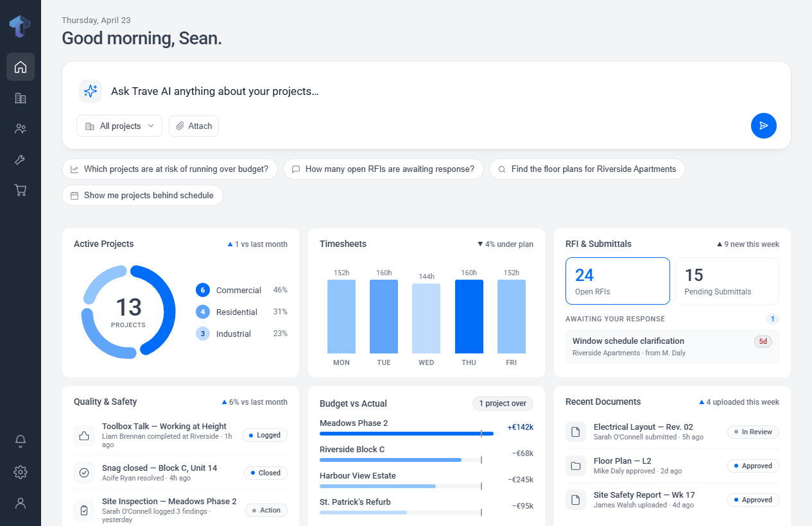Click the file icon beside Electrical Layout
This screenshot has height=526, width=812.
[x=576, y=432]
